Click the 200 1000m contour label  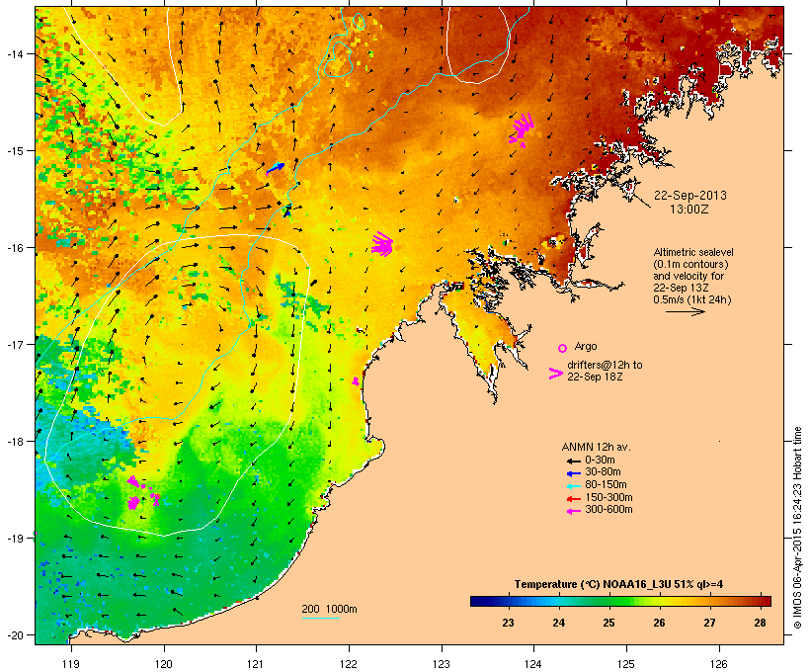point(329,609)
